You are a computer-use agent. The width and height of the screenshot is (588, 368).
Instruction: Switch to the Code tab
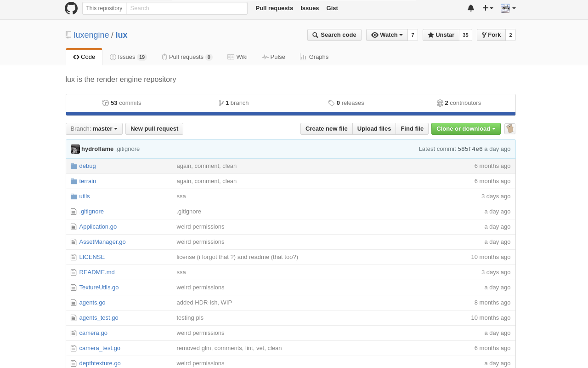(x=84, y=57)
